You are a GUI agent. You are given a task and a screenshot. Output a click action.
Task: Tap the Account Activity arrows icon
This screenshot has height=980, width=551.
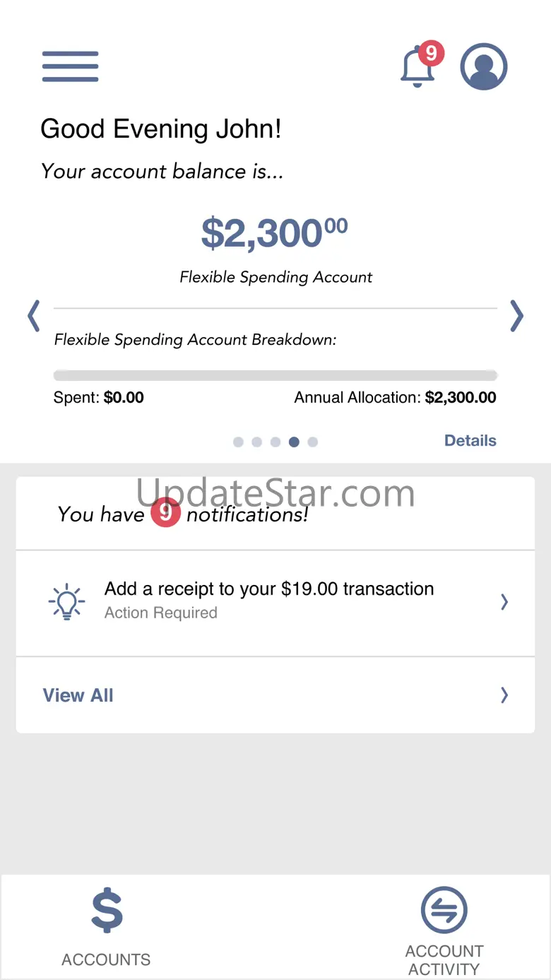click(x=444, y=910)
